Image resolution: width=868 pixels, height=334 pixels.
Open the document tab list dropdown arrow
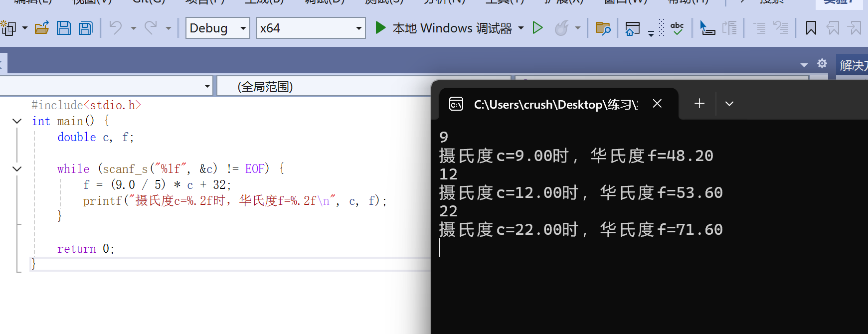pyautogui.click(x=804, y=65)
